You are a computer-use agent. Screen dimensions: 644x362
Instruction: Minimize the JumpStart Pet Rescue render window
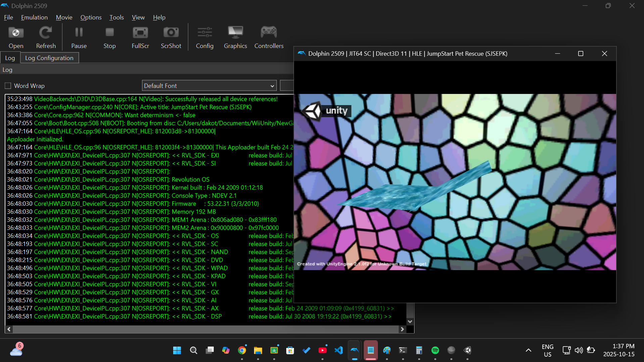[557, 54]
